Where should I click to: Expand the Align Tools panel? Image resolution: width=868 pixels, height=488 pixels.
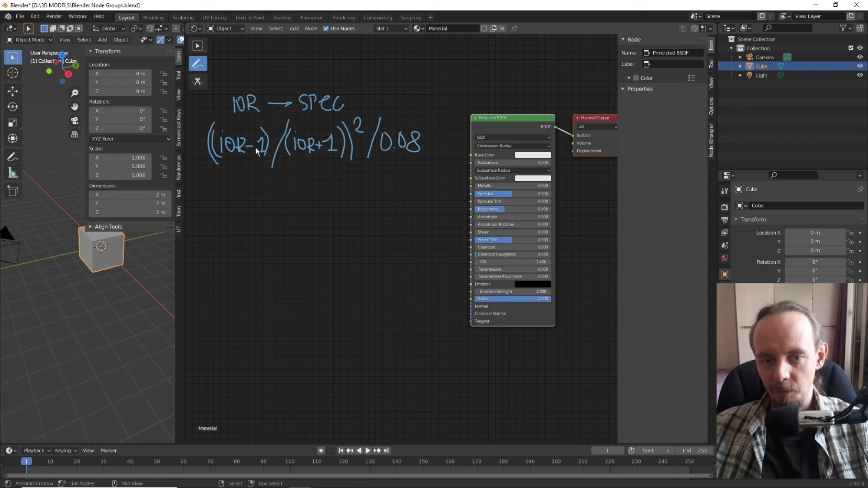(108, 227)
